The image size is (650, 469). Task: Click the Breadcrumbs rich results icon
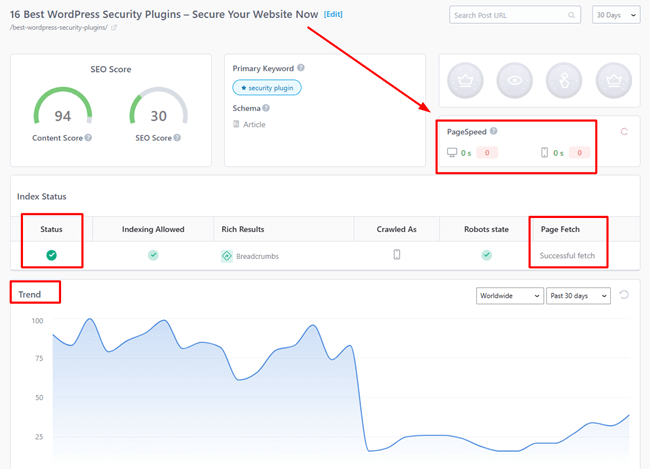coord(227,256)
